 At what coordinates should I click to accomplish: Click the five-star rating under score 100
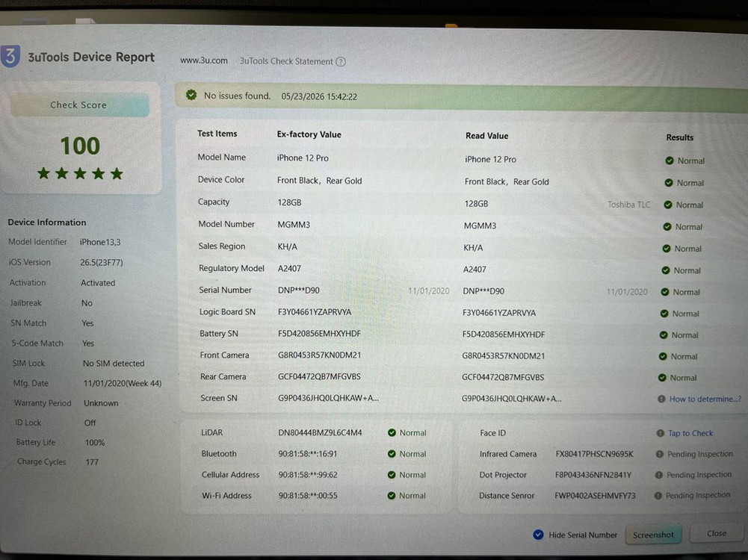(x=80, y=173)
